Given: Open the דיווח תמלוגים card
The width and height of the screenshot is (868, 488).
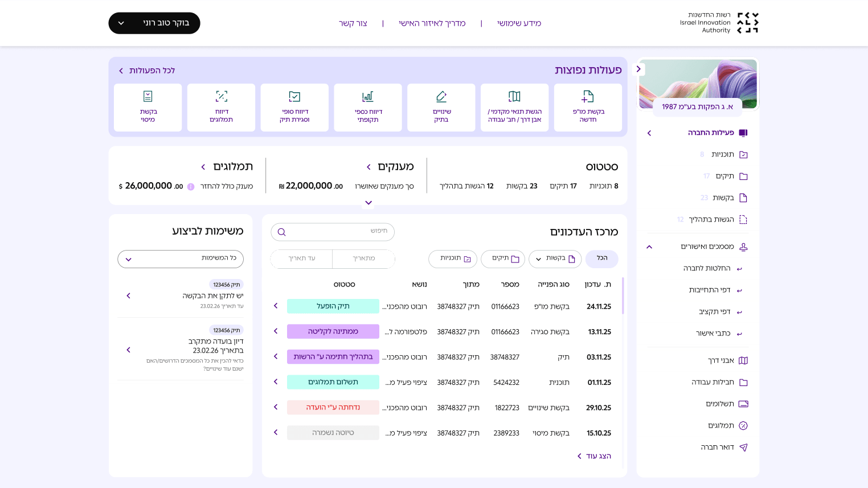Looking at the screenshot, I should click(221, 108).
